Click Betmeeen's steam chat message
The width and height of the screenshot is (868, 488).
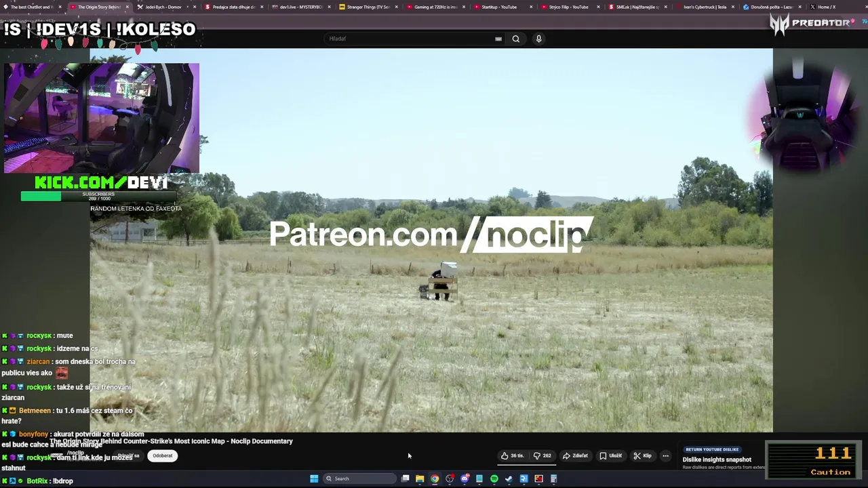(x=68, y=415)
